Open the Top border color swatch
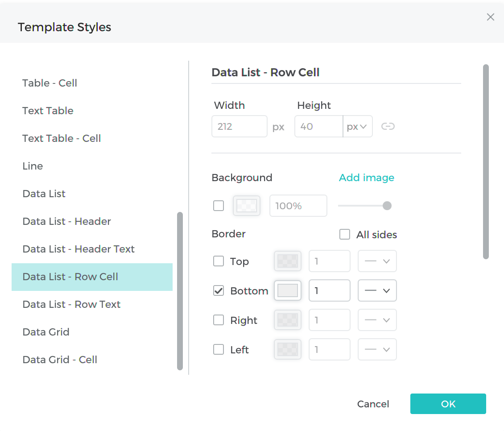 tap(288, 261)
